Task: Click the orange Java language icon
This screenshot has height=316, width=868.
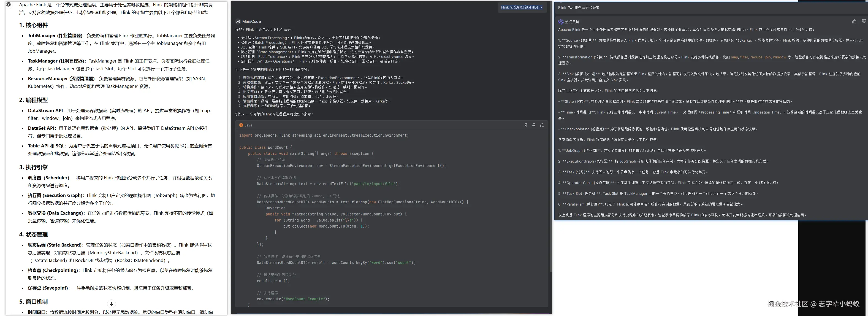Action: point(241,125)
